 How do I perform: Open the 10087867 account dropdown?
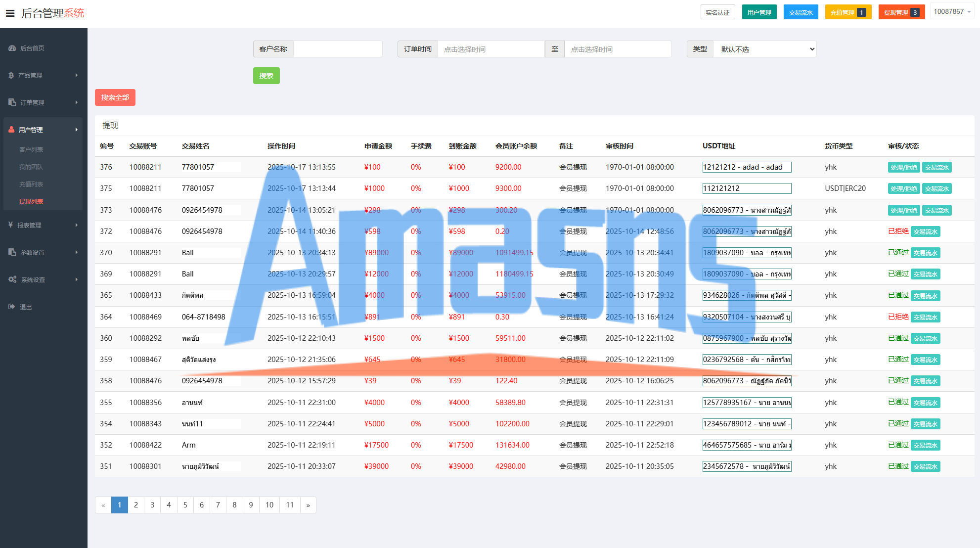(x=952, y=12)
